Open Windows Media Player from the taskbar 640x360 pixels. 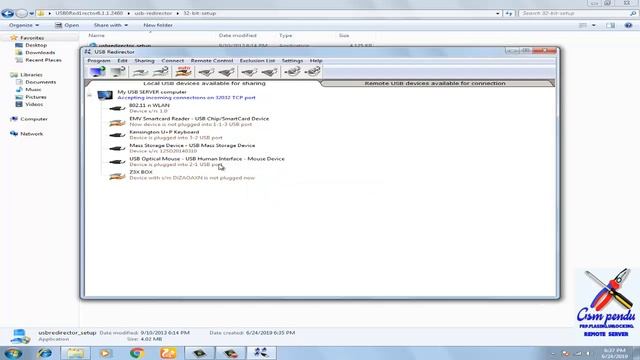106,353
